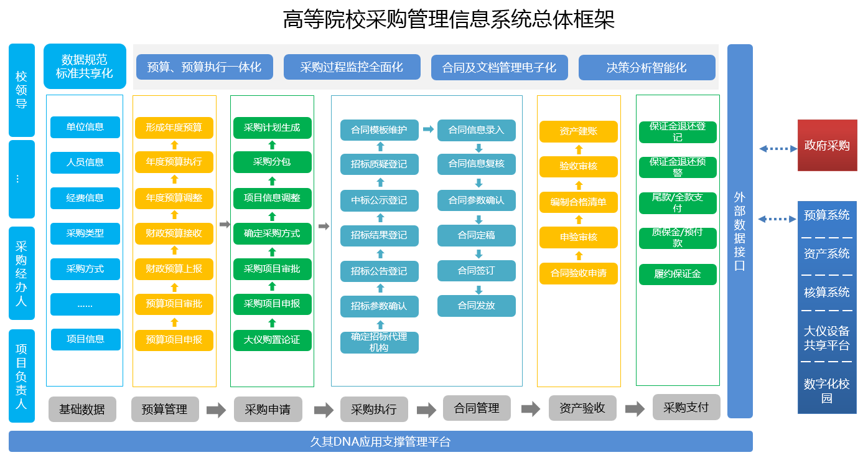
Task: Click the gray arrow between 采购执行 and 合同管理
Action: tap(426, 410)
